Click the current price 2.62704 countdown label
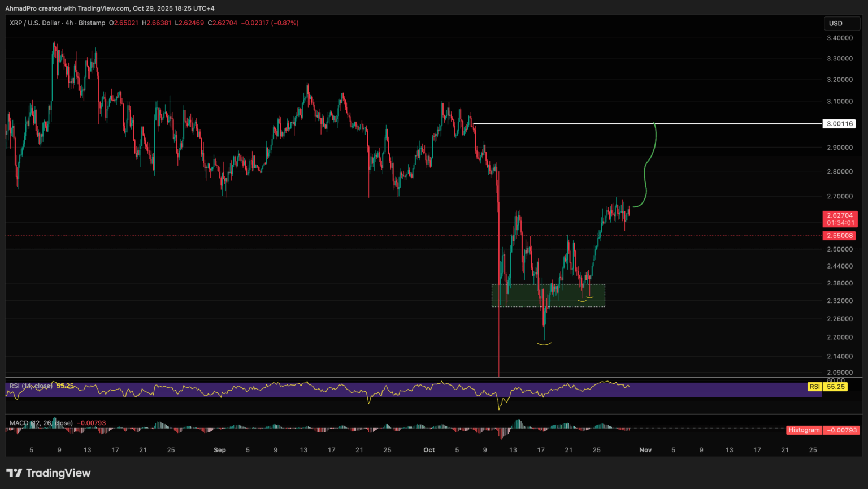The height and width of the screenshot is (489, 868). tap(840, 219)
